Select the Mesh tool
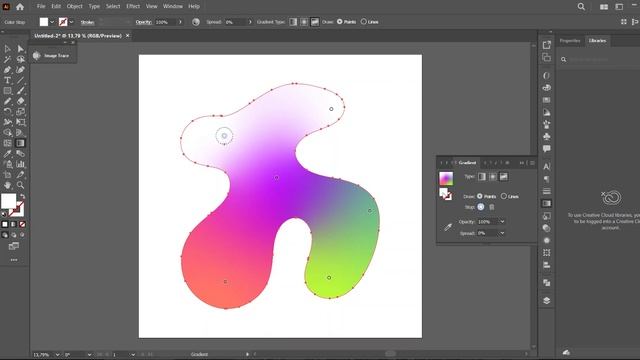Screen dimensions: 640x360 (x=7, y=143)
